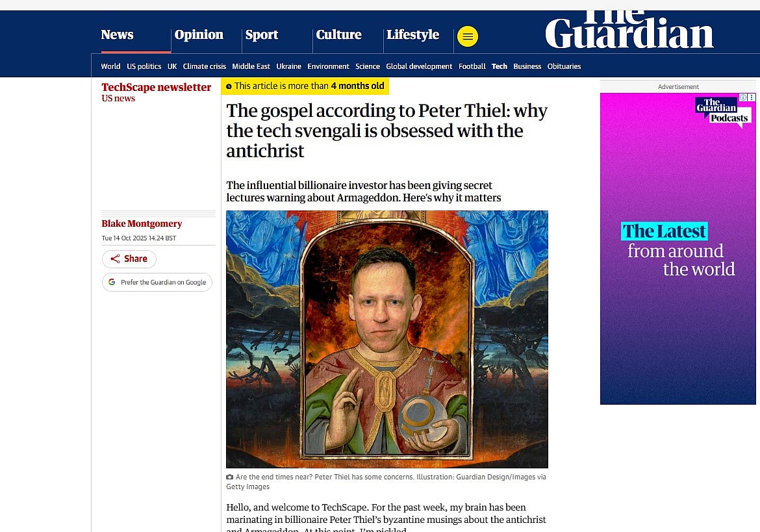Viewport: 760px width, 532px height.
Task: Click the Guardian masthead logo
Action: (x=629, y=30)
